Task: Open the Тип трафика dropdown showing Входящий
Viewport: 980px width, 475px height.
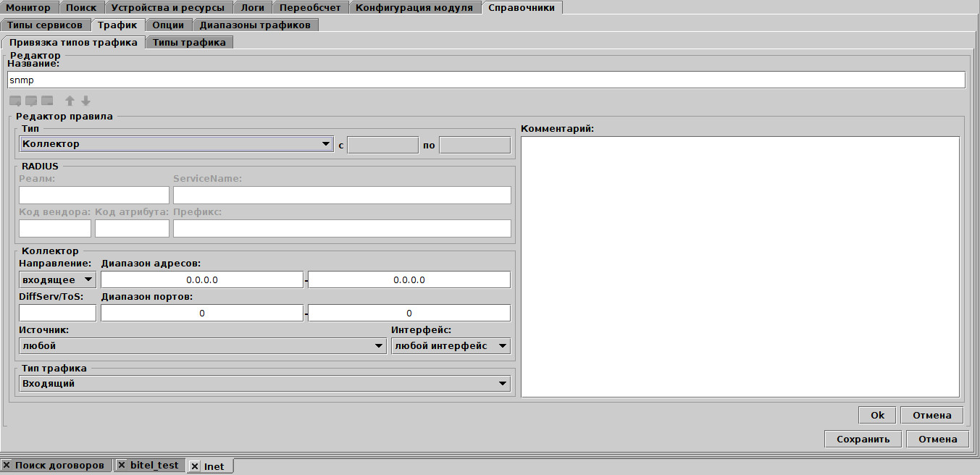Action: (x=264, y=384)
